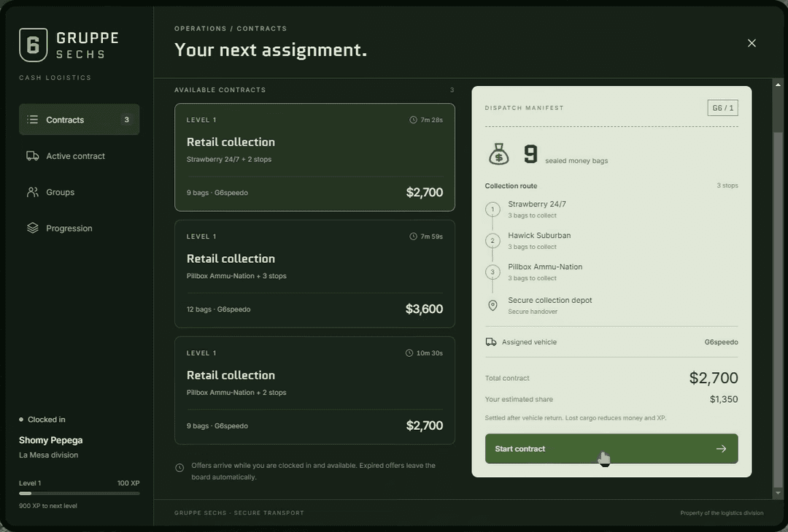788x532 pixels.
Task: Click the G6 / 1 manifest tag
Action: (x=722, y=108)
